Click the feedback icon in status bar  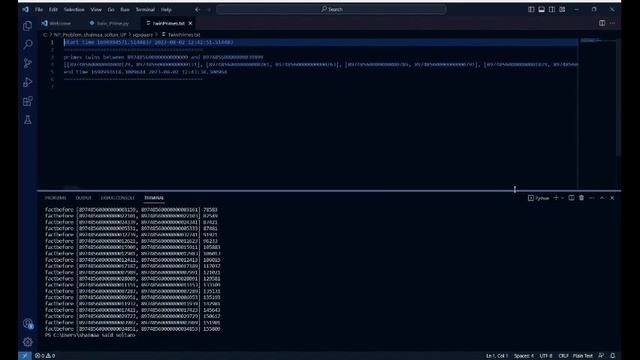pyautogui.click(x=601, y=356)
